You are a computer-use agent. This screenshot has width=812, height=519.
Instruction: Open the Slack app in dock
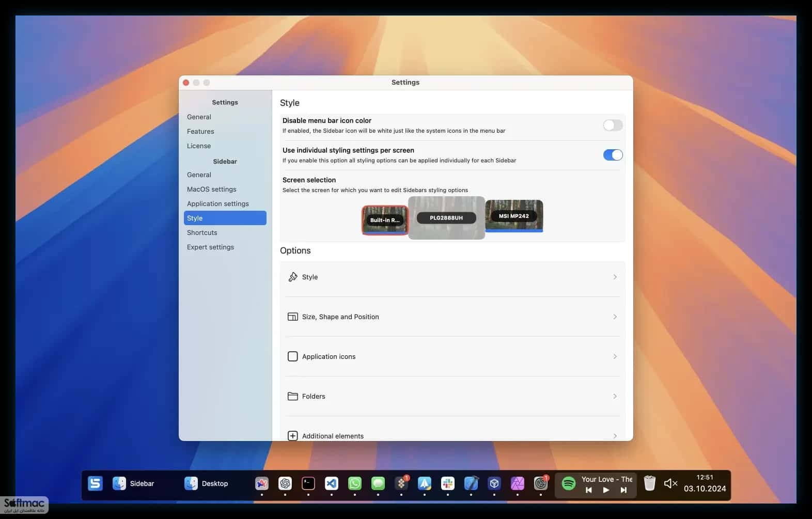(448, 483)
